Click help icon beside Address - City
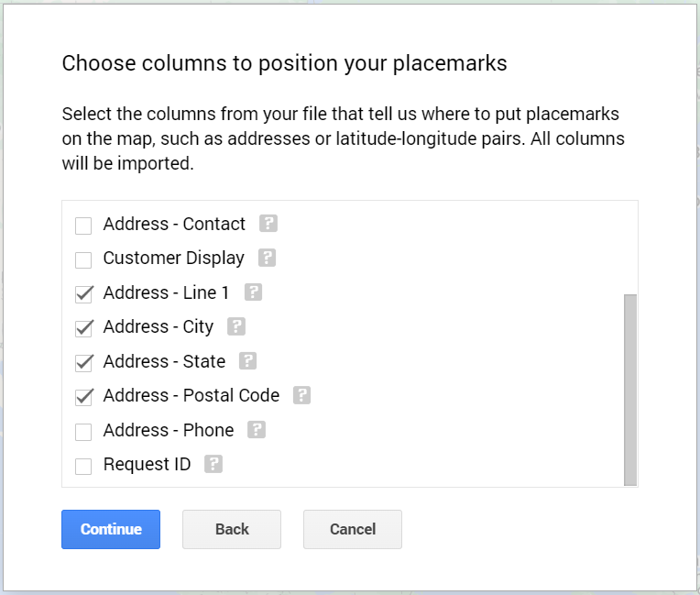 click(x=236, y=326)
